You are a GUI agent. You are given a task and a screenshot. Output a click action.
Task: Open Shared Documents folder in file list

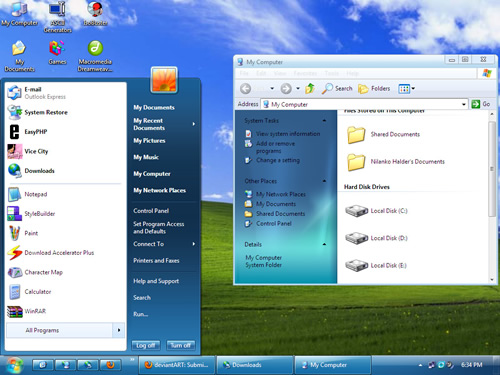coord(383,134)
